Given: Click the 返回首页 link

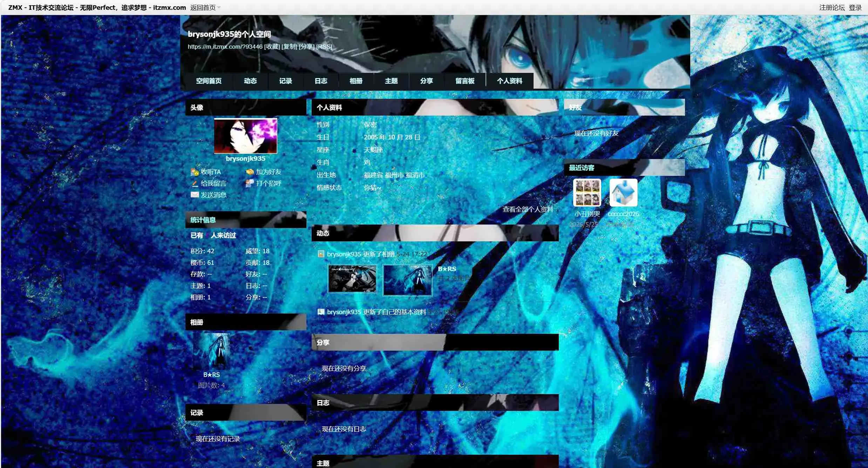Looking at the screenshot, I should [x=203, y=7].
